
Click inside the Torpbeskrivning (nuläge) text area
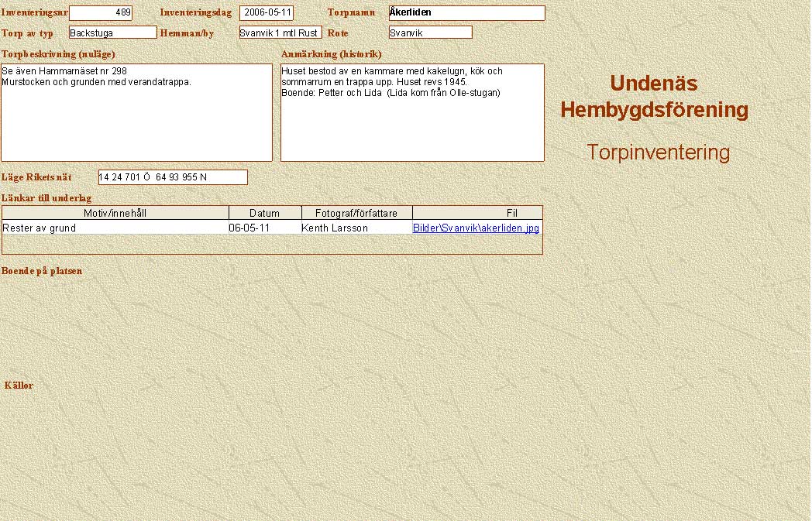(136, 116)
